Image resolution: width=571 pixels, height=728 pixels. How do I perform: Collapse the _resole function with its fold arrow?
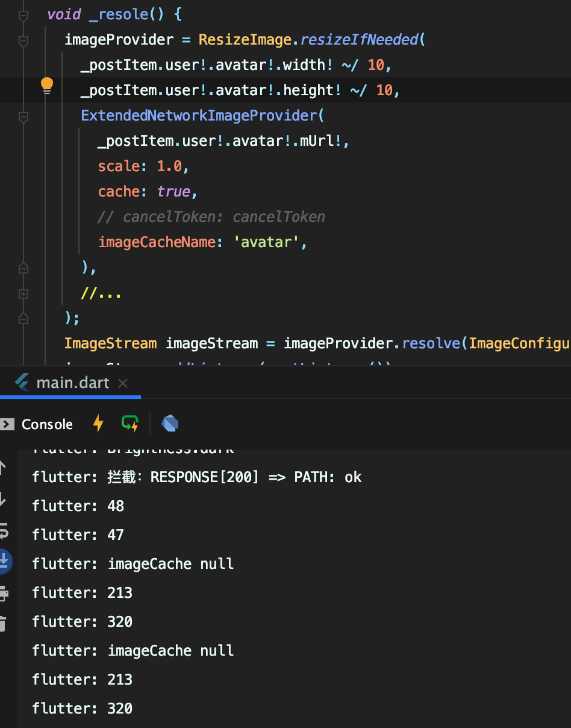click(23, 14)
